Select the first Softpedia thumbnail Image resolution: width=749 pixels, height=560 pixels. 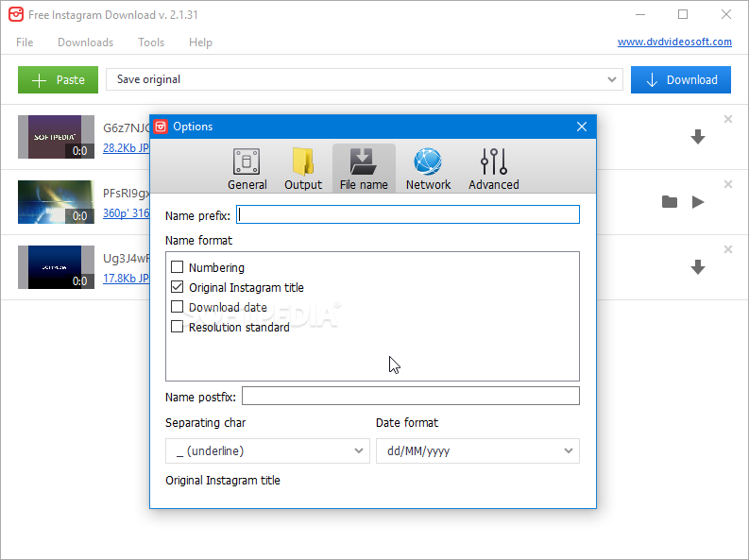[x=56, y=137]
